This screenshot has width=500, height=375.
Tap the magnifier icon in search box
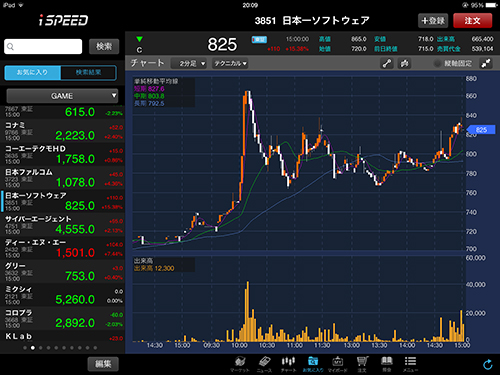point(10,46)
